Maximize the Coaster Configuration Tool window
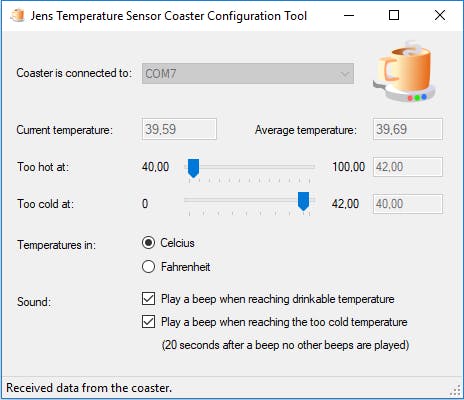Image resolution: width=464 pixels, height=400 pixels. point(394,15)
